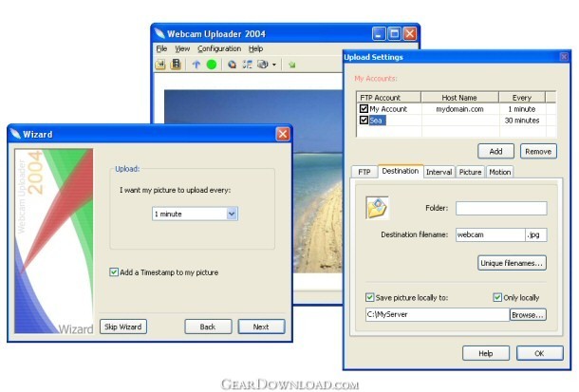Viewport: 579px width, 392px height.
Task: Select the mydomain.com host name cell
Action: (459, 109)
